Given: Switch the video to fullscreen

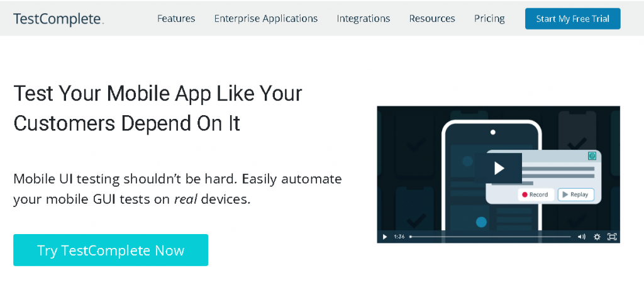Looking at the screenshot, I should click(611, 237).
